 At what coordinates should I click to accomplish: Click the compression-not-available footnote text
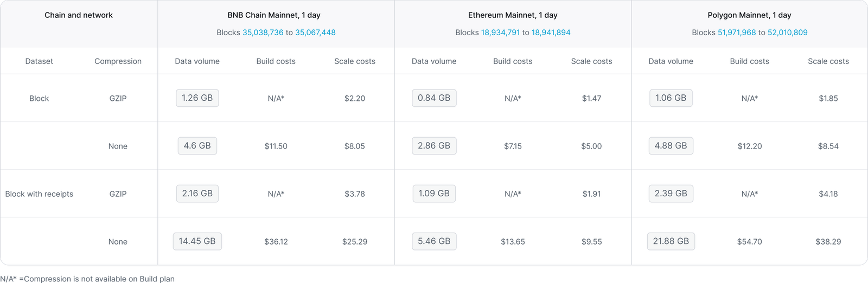click(x=87, y=279)
